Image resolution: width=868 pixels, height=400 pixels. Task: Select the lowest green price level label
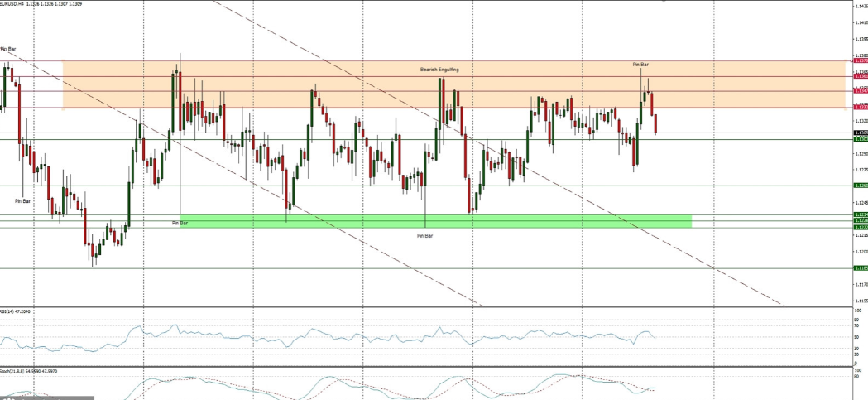click(860, 268)
